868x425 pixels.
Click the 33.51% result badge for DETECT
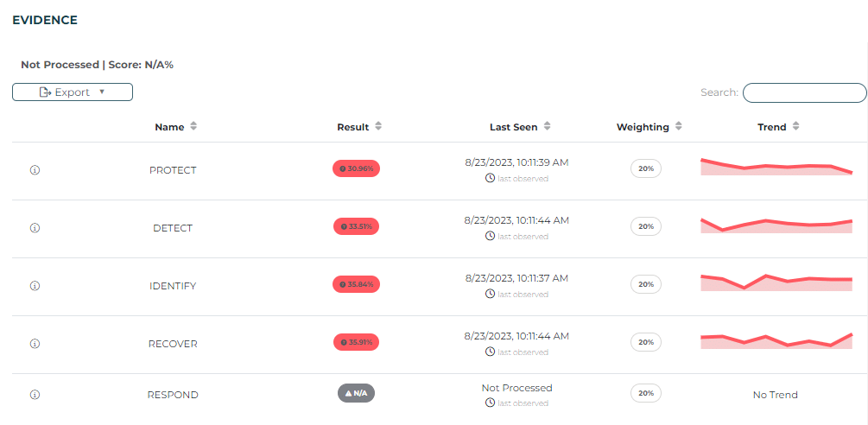[356, 226]
